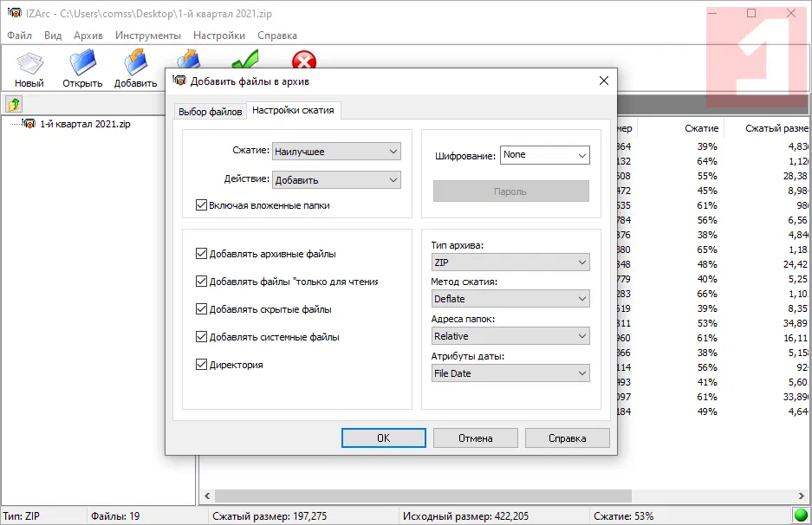Open the Шифрование dropdown showing None
This screenshot has height=525, width=812.
545,155
